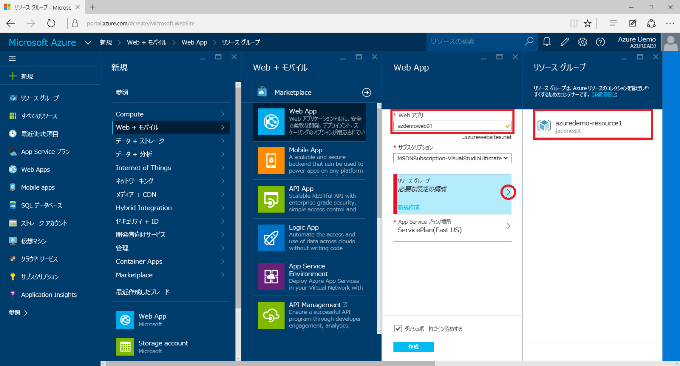The height and width of the screenshot is (366, 680).
Task: Open the Marketplace arrow icon
Action: coord(366,92)
